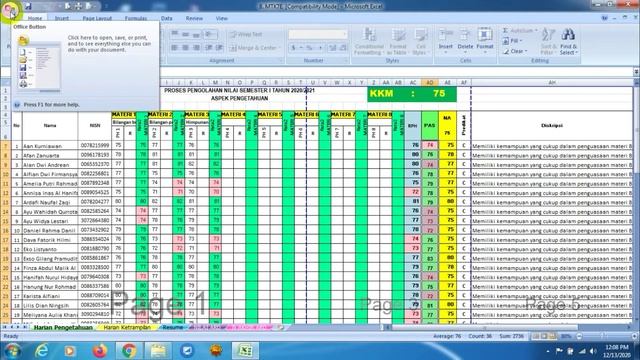Open Excel Help question mark icon
The image size is (640, 360).
(x=605, y=18)
